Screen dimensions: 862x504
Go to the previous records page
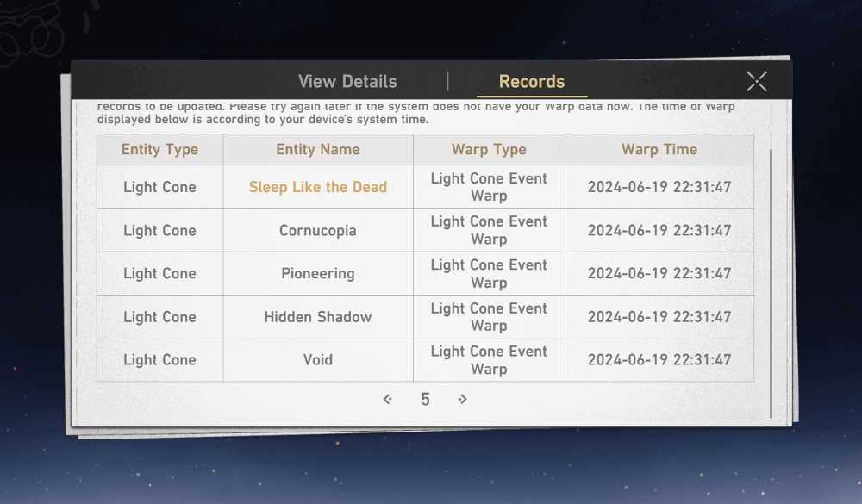pyautogui.click(x=388, y=399)
